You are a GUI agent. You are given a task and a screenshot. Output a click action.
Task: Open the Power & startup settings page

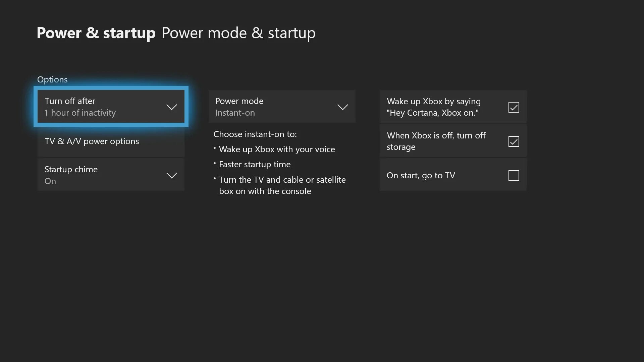[x=96, y=32]
